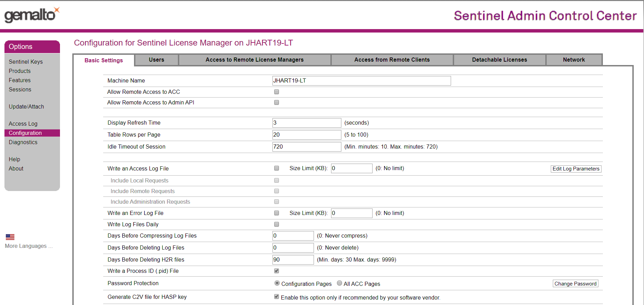Toggle Write an Access Log File checkbox

click(x=277, y=168)
